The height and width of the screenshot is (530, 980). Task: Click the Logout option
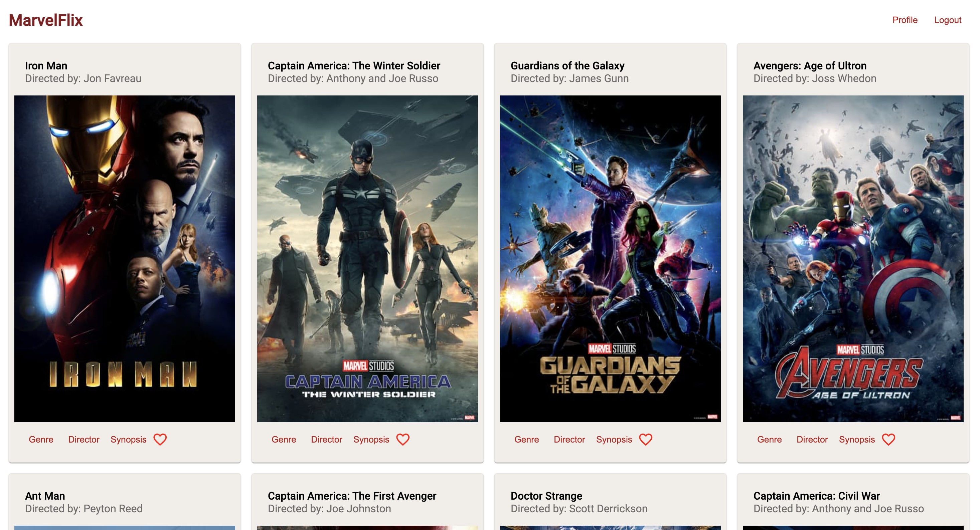[x=949, y=20]
